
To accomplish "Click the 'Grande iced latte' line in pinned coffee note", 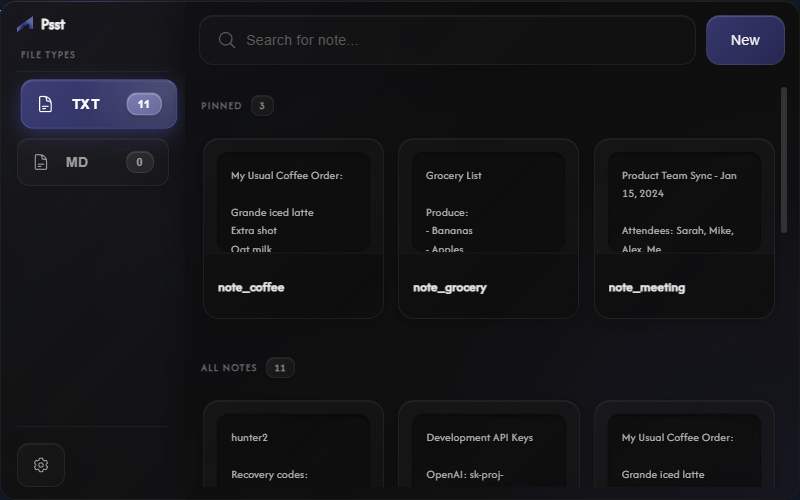I will [272, 212].
